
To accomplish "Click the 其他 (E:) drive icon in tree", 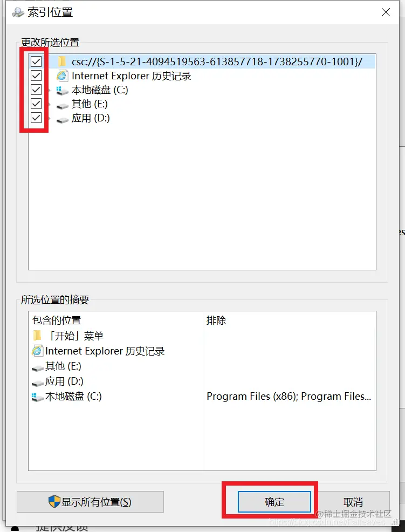I will point(62,105).
